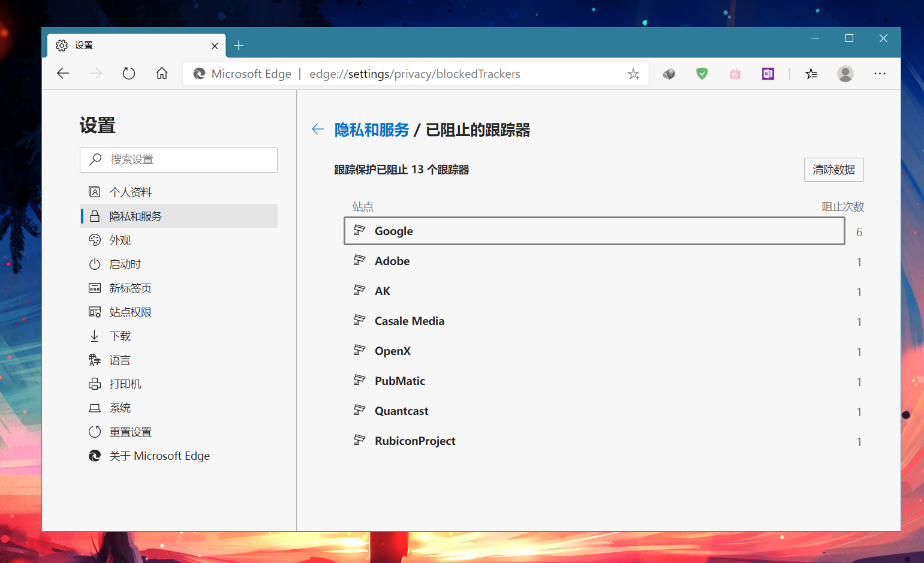Click the 跟踪保护已阻止 13 个跟踪器 text
The image size is (924, 563).
(402, 170)
